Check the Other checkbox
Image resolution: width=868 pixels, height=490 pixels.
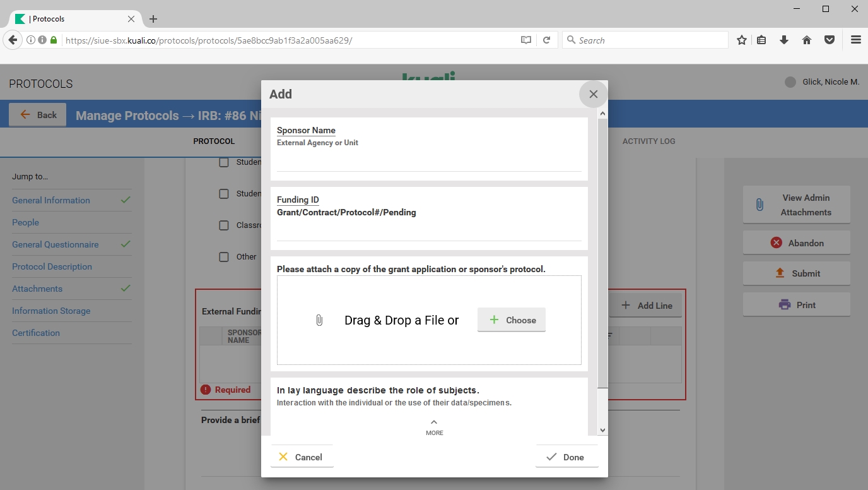tap(224, 257)
